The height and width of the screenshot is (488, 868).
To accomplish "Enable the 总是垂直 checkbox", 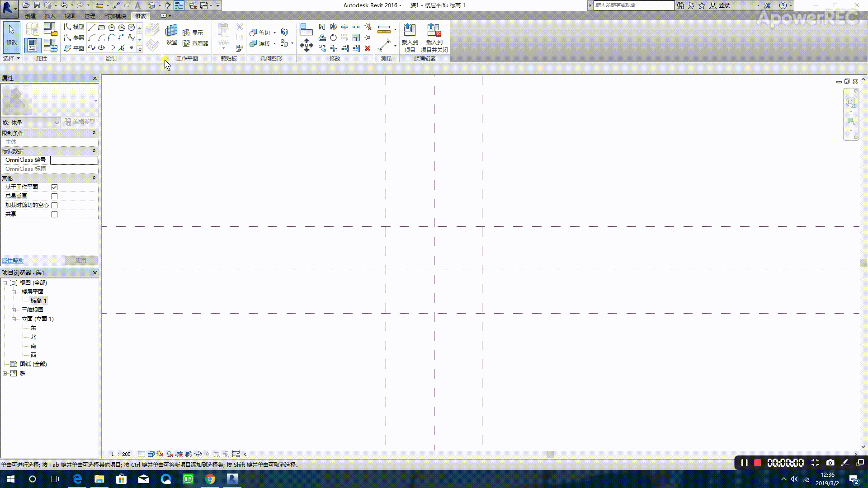I will coord(55,196).
